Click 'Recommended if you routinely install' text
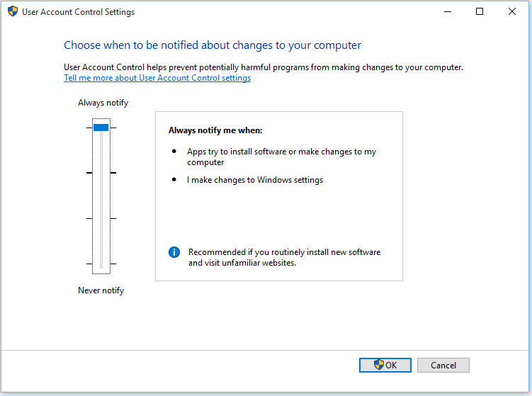This screenshot has height=396, width=532. tap(284, 257)
